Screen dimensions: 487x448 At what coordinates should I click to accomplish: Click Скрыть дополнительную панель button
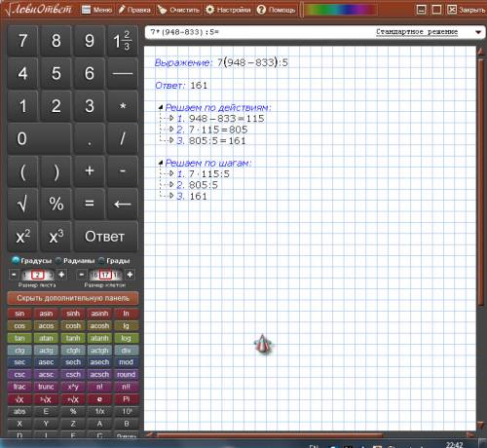click(73, 298)
